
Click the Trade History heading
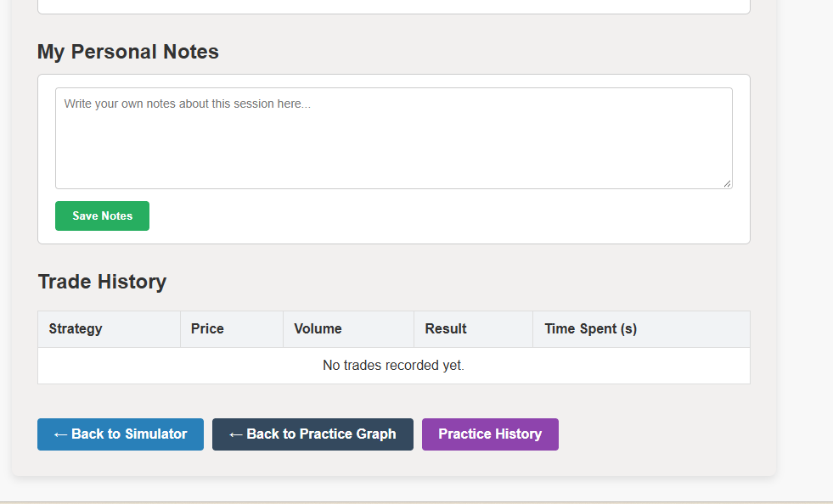point(102,282)
